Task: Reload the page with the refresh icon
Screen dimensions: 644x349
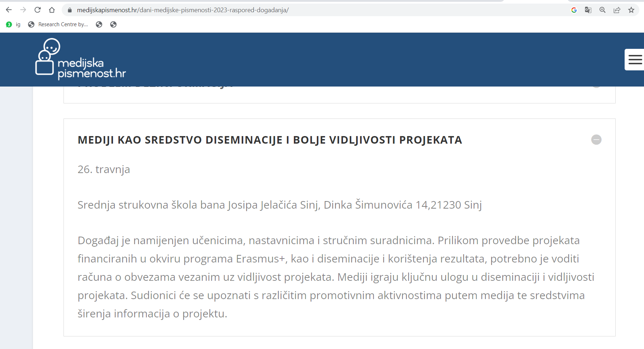Action: [x=38, y=10]
